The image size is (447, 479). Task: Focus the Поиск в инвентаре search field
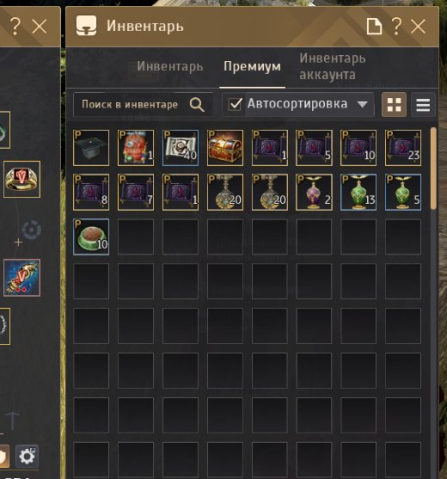[143, 105]
